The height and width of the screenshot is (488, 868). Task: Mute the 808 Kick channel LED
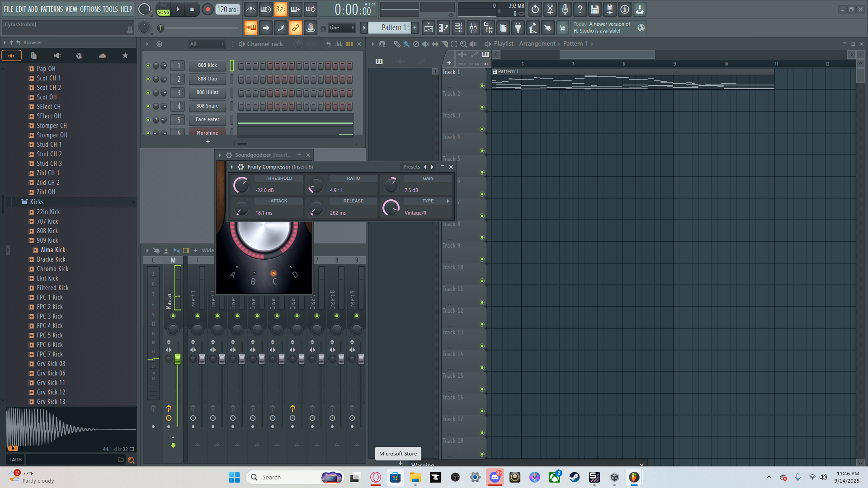tap(148, 66)
